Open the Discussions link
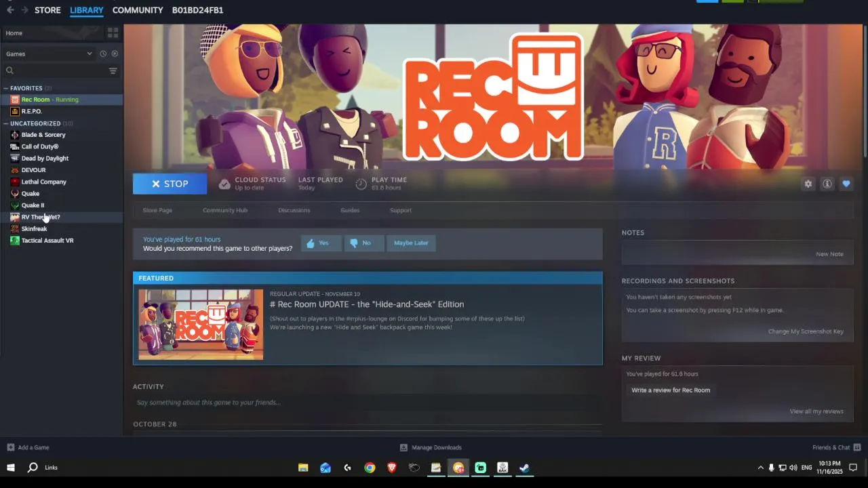This screenshot has width=868, height=488. point(294,210)
